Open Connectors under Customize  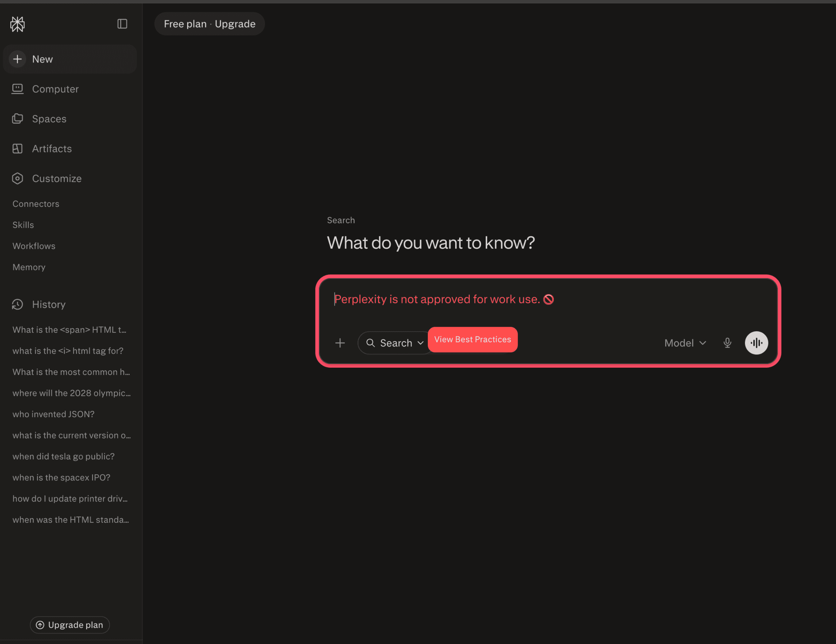[36, 204]
